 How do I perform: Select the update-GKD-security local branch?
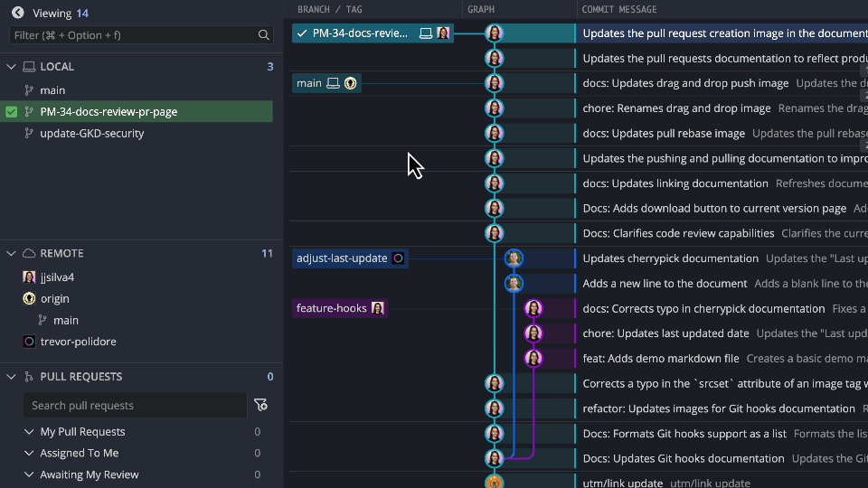(91, 134)
